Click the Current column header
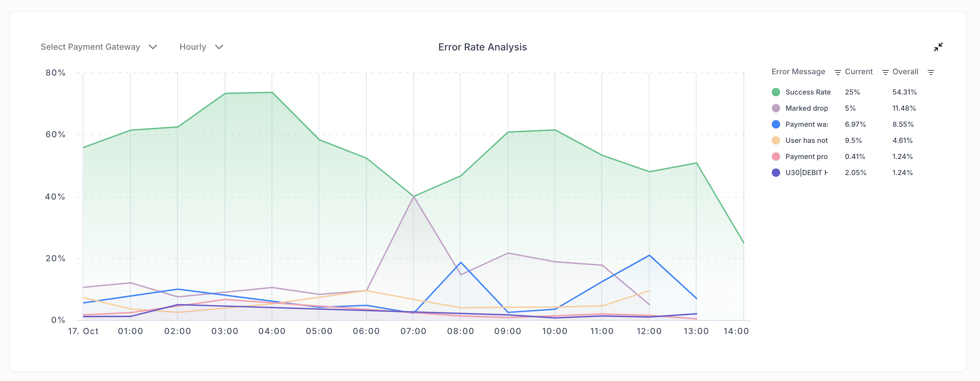The image size is (980, 381). (858, 71)
